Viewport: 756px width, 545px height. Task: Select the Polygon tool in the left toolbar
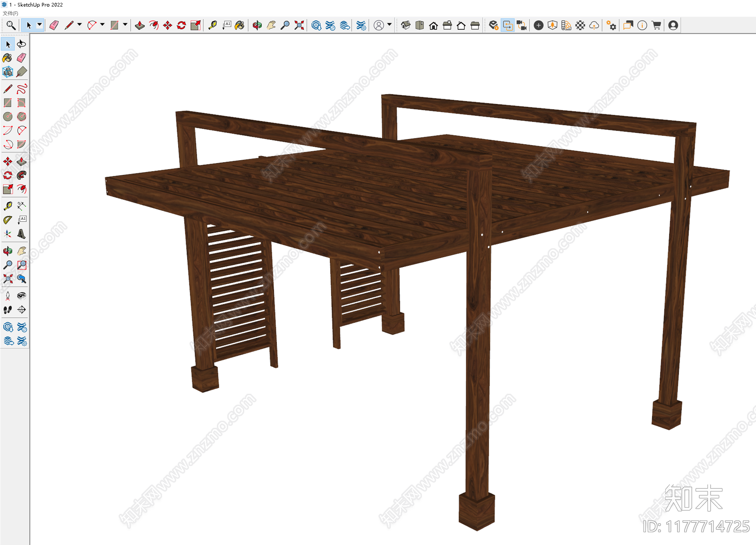click(22, 116)
